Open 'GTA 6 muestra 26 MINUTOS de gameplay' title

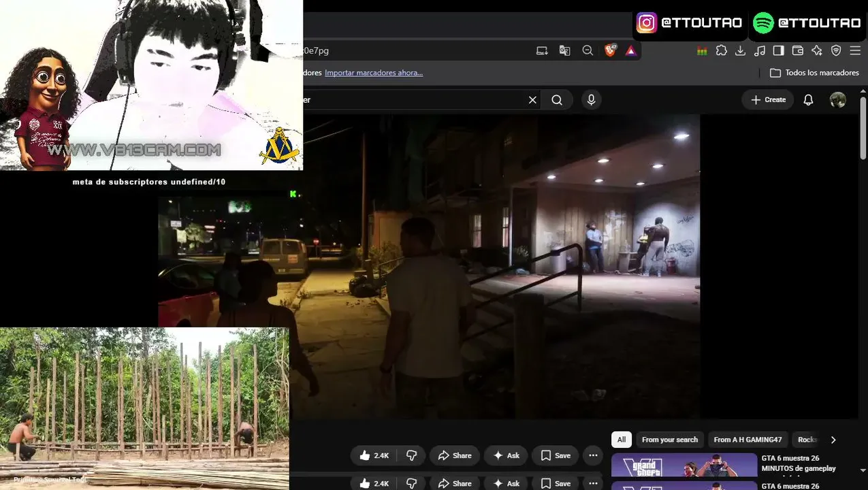tap(800, 463)
